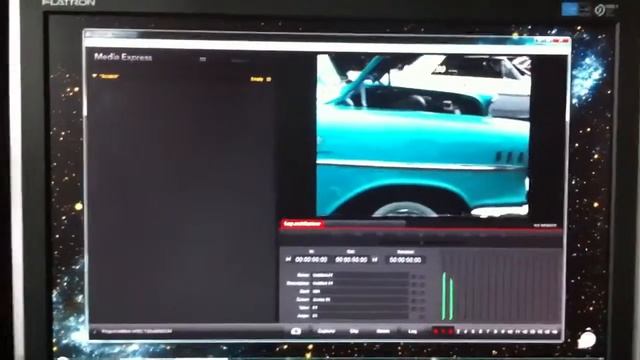Click the Empty label in the bin header

[257, 79]
